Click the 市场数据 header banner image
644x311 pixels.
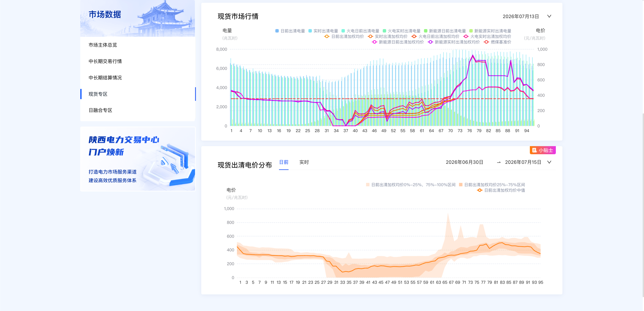[138, 18]
